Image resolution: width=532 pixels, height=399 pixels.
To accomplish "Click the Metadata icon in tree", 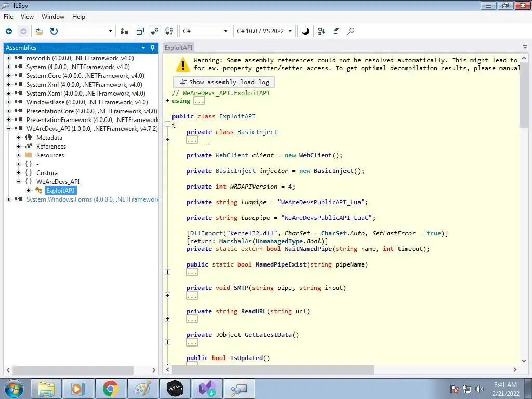I will [29, 137].
